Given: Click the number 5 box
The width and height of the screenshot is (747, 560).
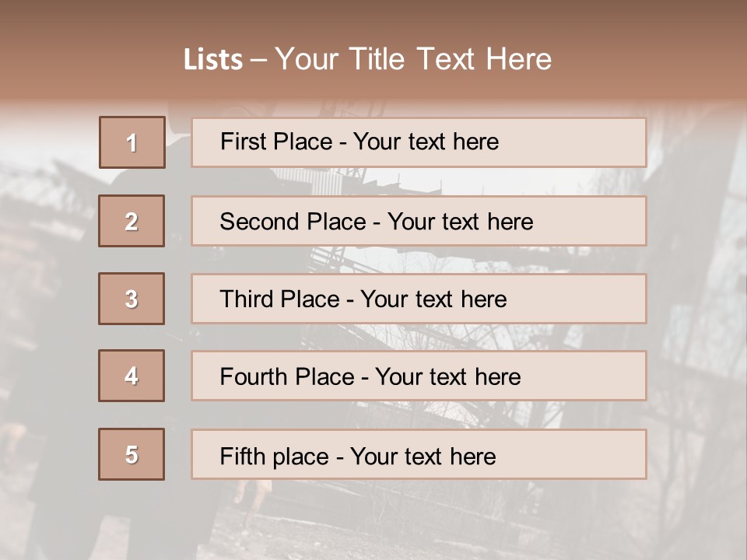Looking at the screenshot, I should 132,454.
